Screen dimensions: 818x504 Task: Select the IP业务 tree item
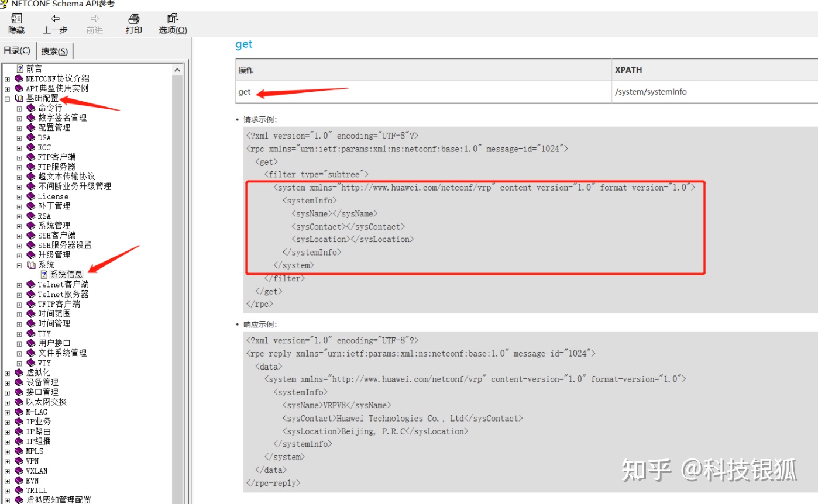tap(39, 422)
